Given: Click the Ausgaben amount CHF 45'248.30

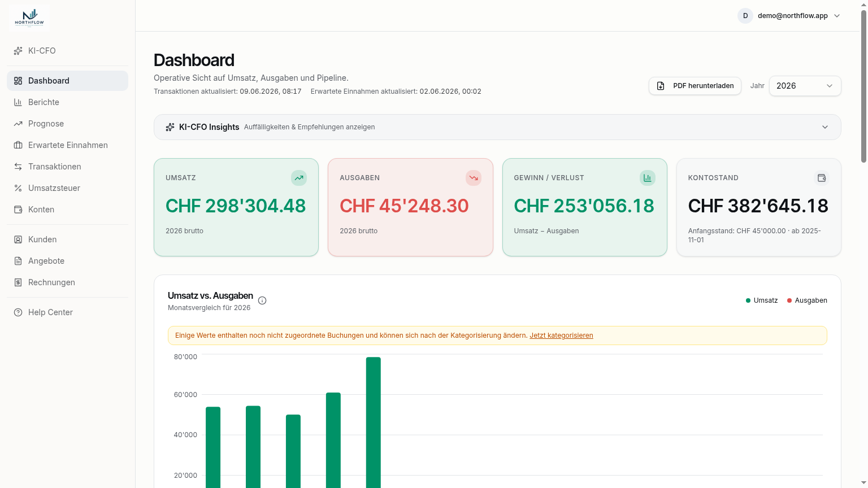Looking at the screenshot, I should [x=404, y=206].
